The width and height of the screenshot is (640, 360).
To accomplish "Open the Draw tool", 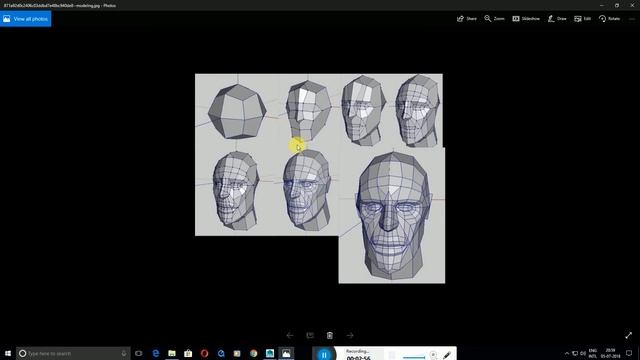I will point(557,19).
